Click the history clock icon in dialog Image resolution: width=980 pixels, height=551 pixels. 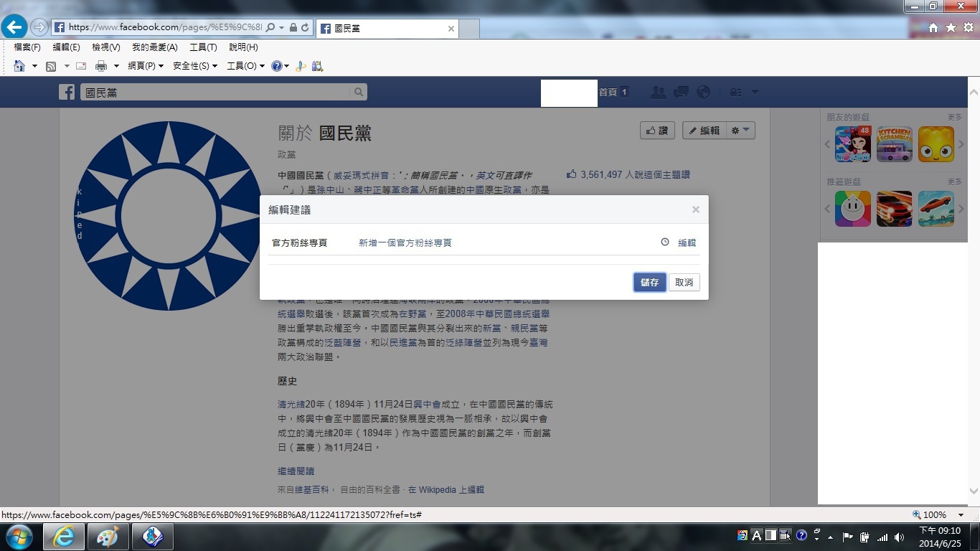(665, 242)
